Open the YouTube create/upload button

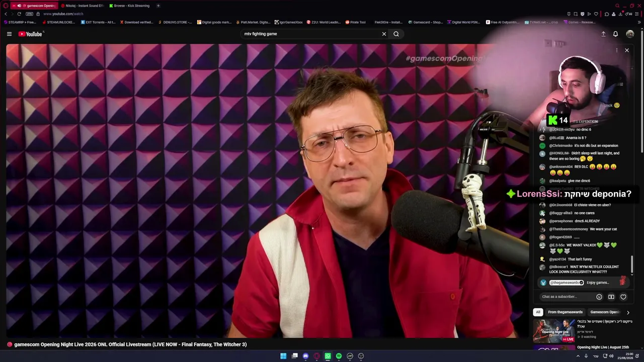[x=603, y=34]
